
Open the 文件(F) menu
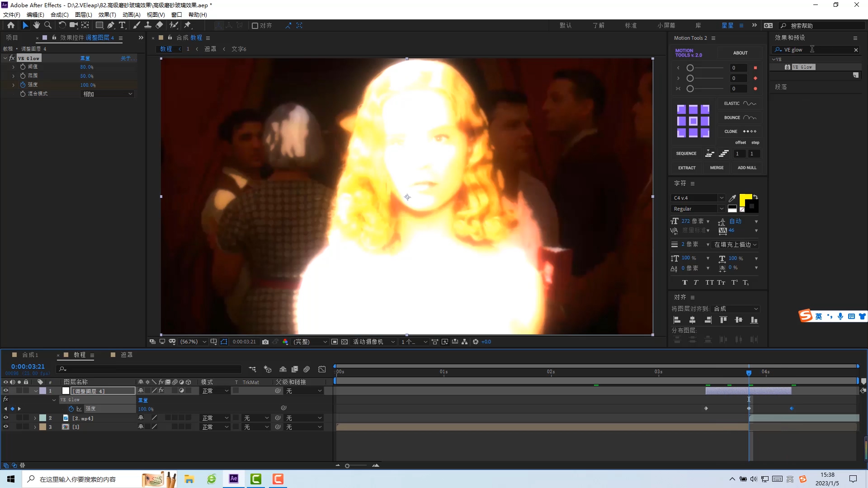click(x=12, y=14)
